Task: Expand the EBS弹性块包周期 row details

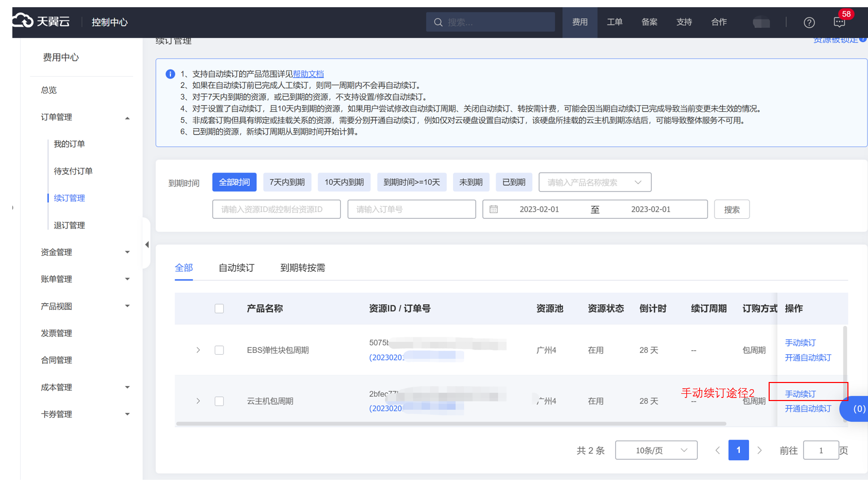Action: click(x=198, y=350)
